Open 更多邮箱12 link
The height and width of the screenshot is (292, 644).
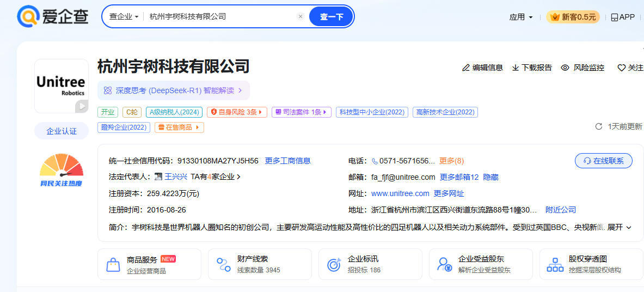(459, 177)
